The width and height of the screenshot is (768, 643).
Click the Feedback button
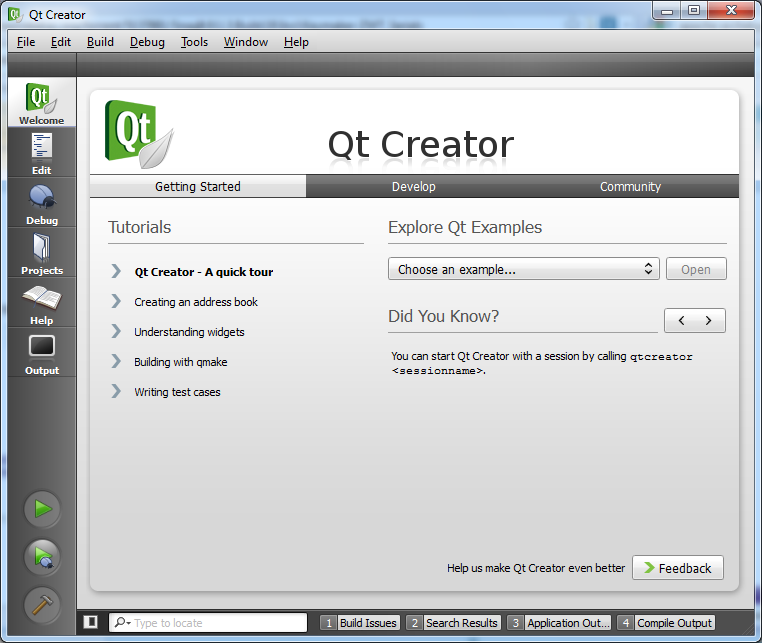click(x=678, y=568)
